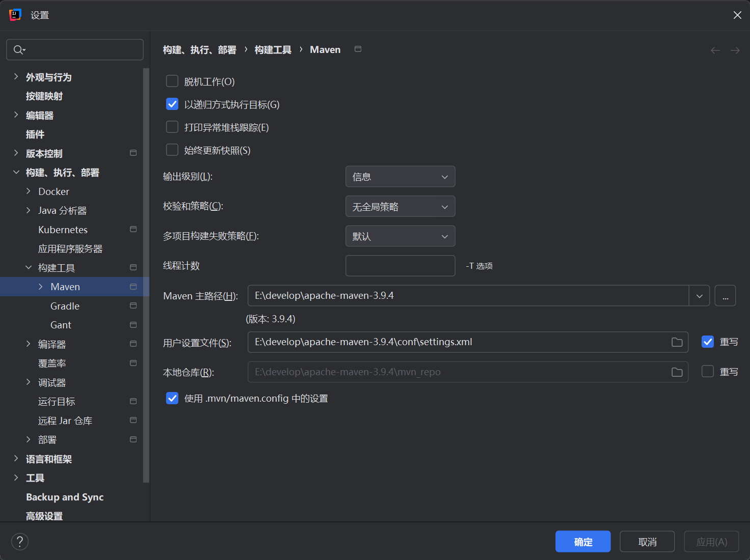Expand Docker tree node

pos(29,191)
